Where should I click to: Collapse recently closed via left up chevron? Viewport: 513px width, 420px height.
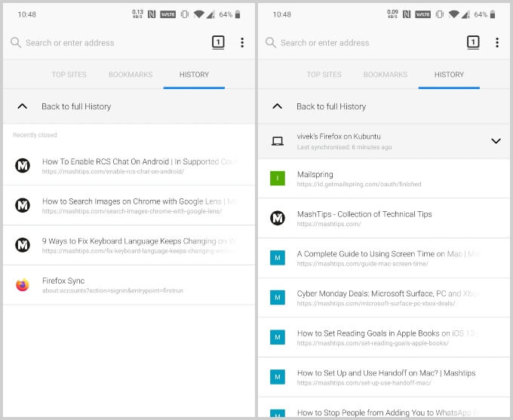point(22,106)
